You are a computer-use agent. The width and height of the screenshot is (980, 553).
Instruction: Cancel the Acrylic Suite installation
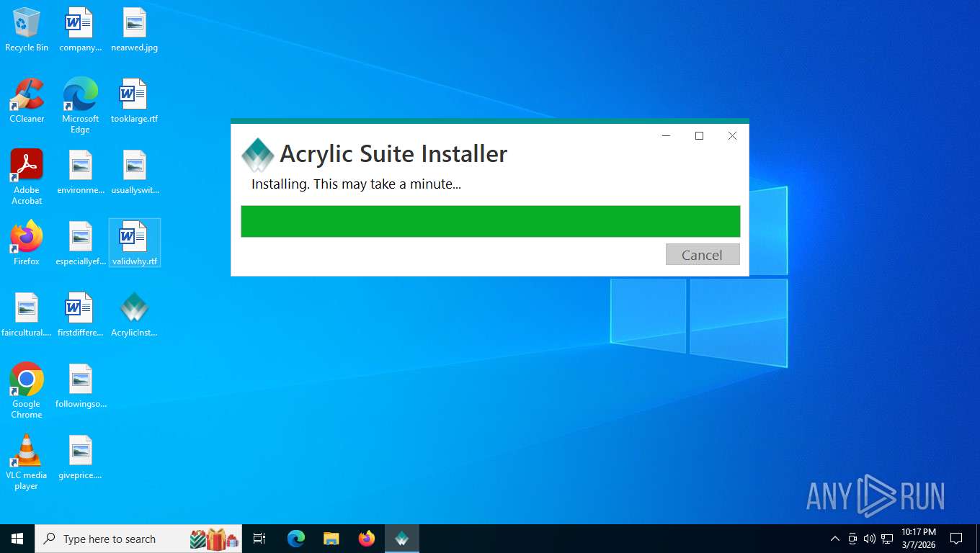click(703, 254)
